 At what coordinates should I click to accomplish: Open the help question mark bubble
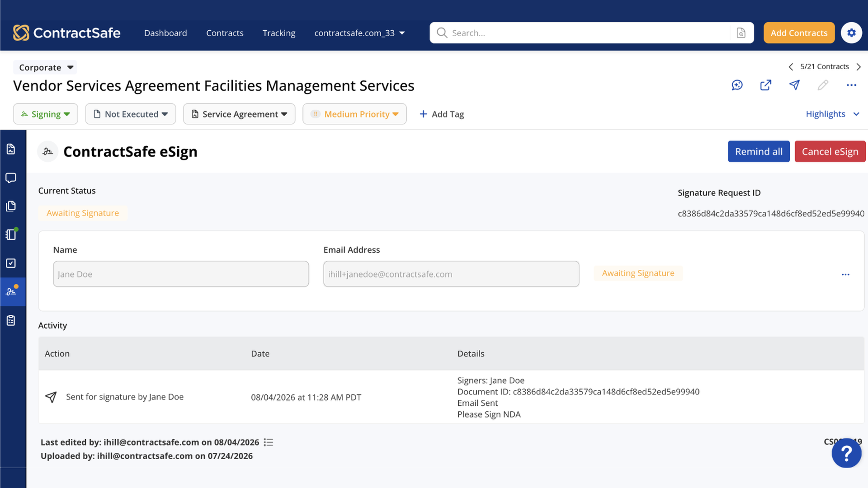click(x=846, y=453)
